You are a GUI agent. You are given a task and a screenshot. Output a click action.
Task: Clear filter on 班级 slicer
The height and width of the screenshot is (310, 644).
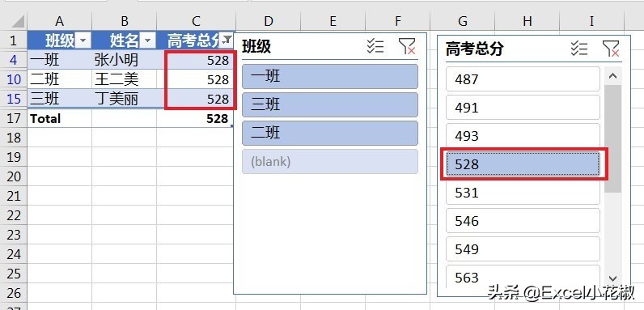[407, 46]
